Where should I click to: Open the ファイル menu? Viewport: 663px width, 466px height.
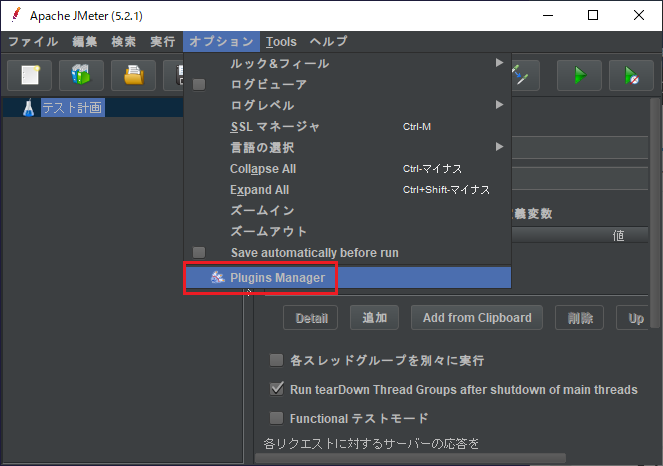33,41
